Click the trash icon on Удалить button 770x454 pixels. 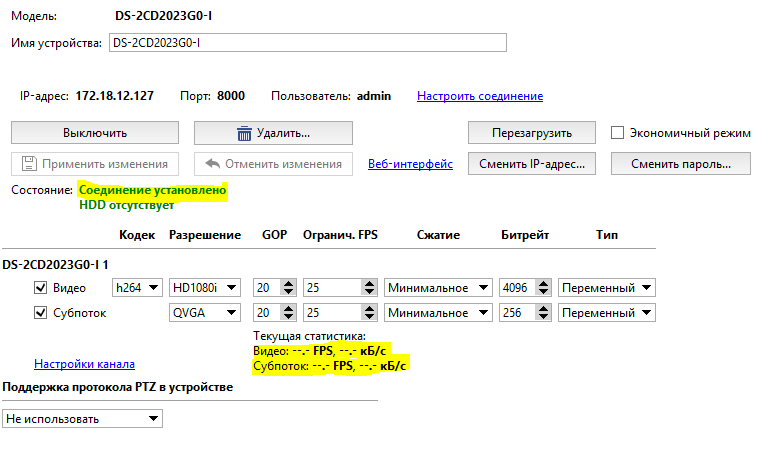point(244,133)
